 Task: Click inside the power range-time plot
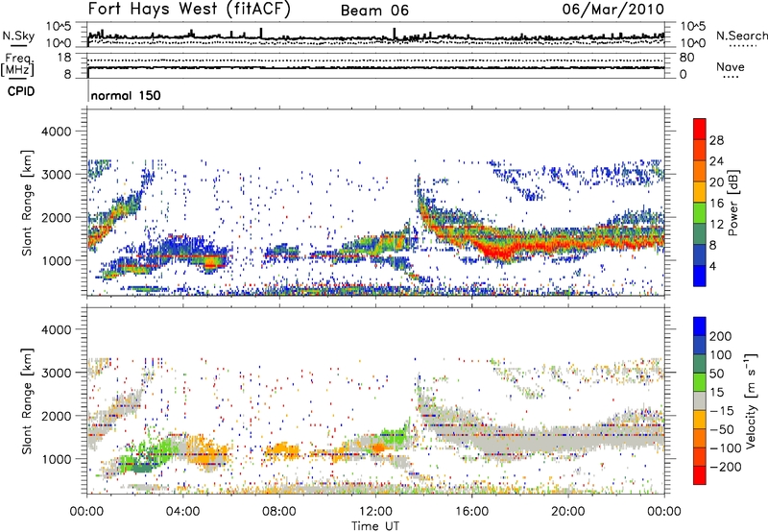pos(375,203)
